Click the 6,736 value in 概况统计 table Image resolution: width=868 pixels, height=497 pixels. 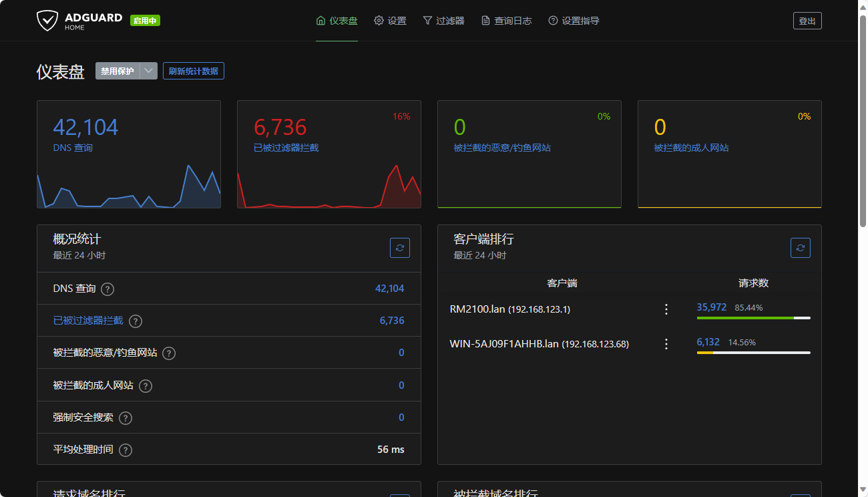pyautogui.click(x=392, y=321)
